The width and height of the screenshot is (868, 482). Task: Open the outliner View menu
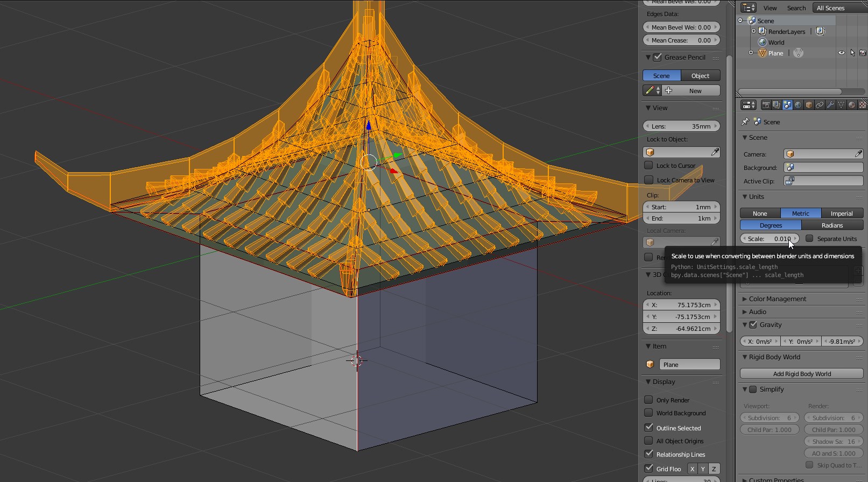click(x=770, y=8)
